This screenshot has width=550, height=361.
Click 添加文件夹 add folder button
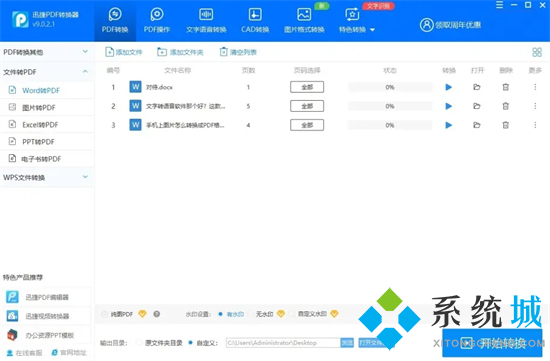click(x=180, y=52)
